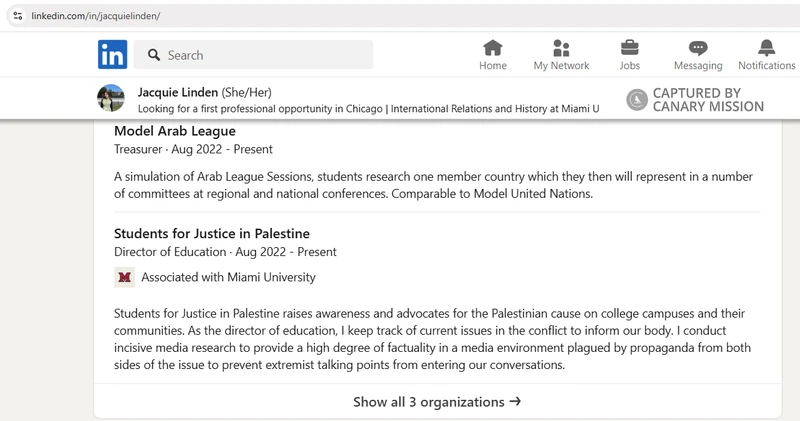This screenshot has width=800, height=421.
Task: Open Messaging speech bubble icon
Action: click(x=697, y=48)
